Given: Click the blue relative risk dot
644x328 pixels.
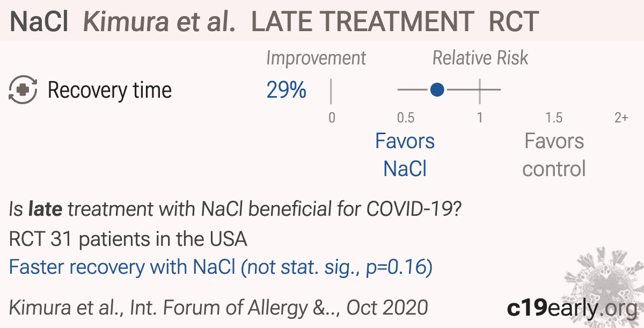Looking at the screenshot, I should (437, 90).
